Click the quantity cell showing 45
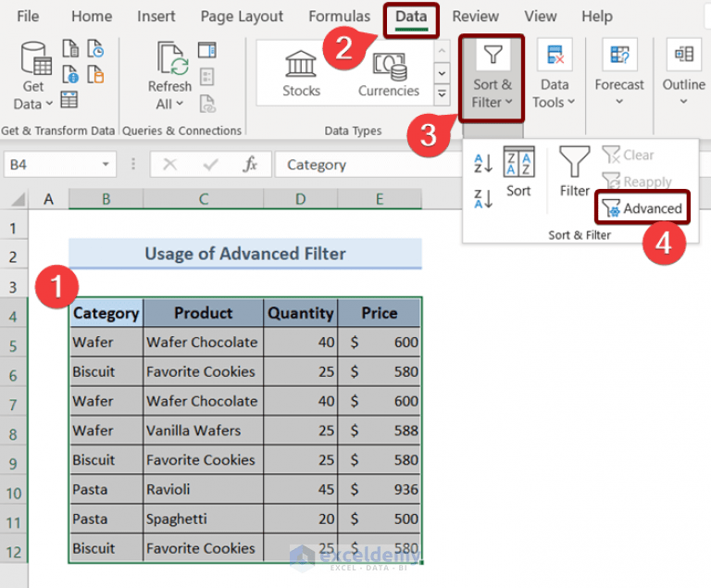The width and height of the screenshot is (711, 588). pos(301,489)
